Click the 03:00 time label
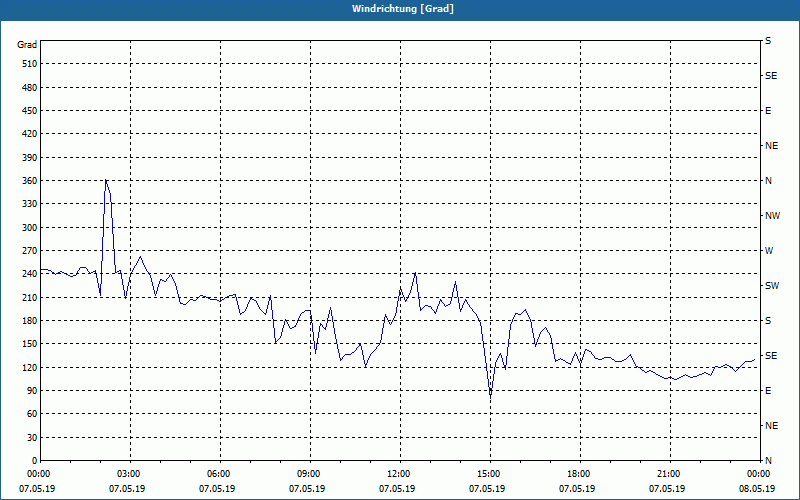 [130, 474]
